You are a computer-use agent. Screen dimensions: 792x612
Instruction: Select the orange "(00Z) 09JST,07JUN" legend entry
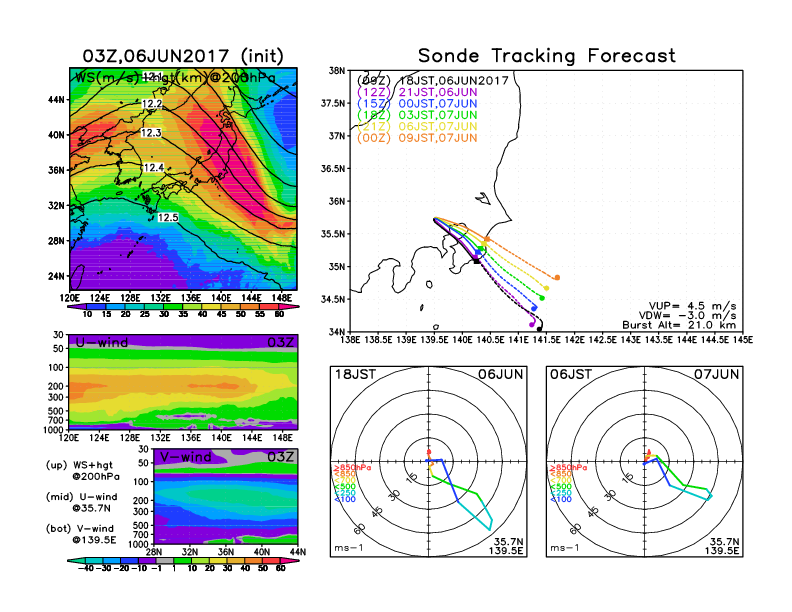coord(417,138)
